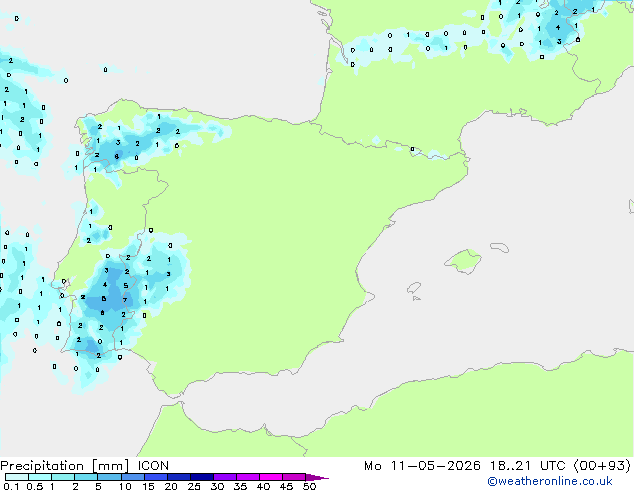Click the '20' legend label
Image resolution: width=634 pixels, height=490 pixels.
click(171, 486)
